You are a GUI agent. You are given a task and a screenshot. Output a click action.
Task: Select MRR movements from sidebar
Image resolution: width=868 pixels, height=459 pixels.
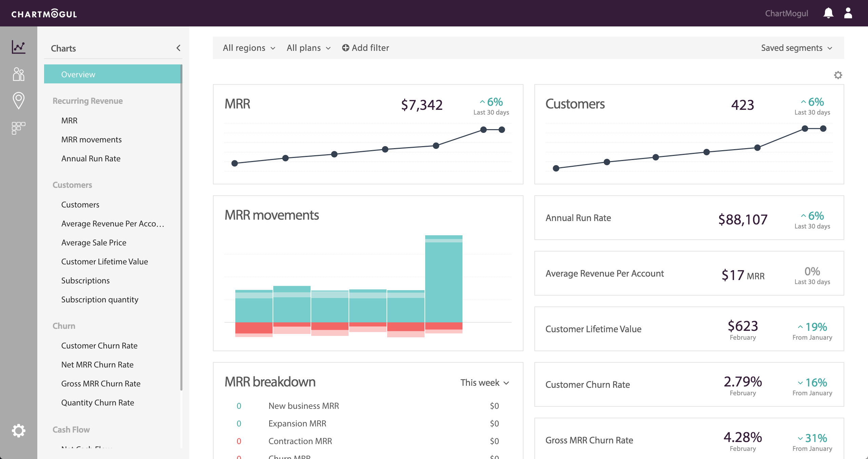tap(91, 139)
